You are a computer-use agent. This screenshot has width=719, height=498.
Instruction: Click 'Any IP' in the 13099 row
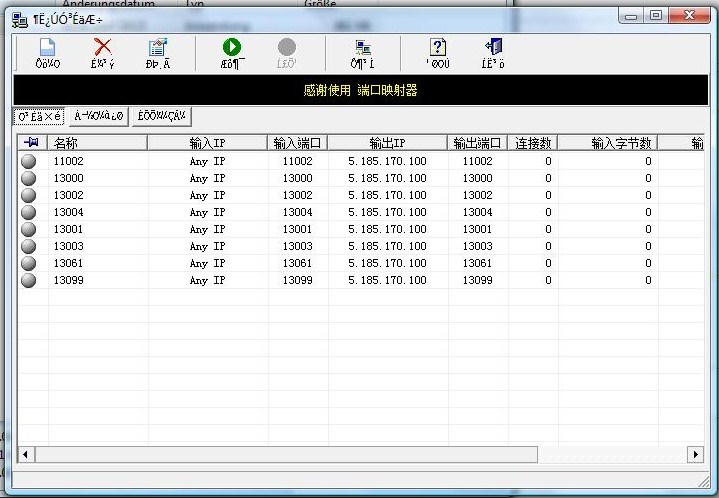207,280
